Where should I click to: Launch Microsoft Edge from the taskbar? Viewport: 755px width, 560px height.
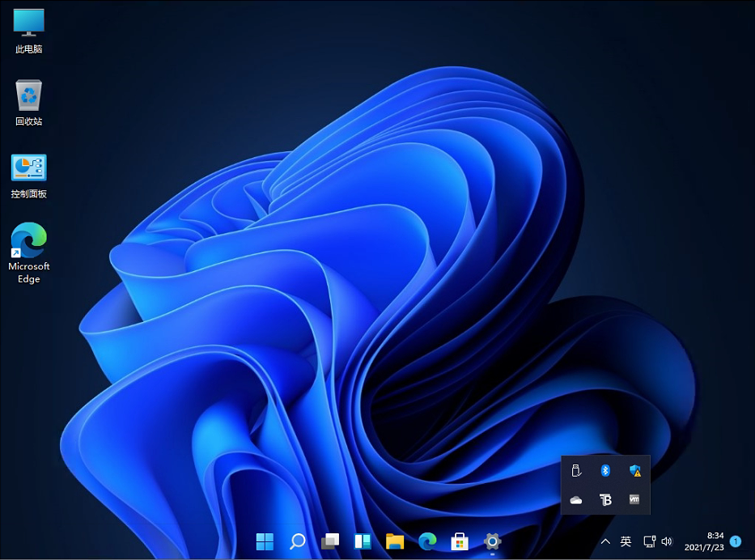(x=426, y=542)
